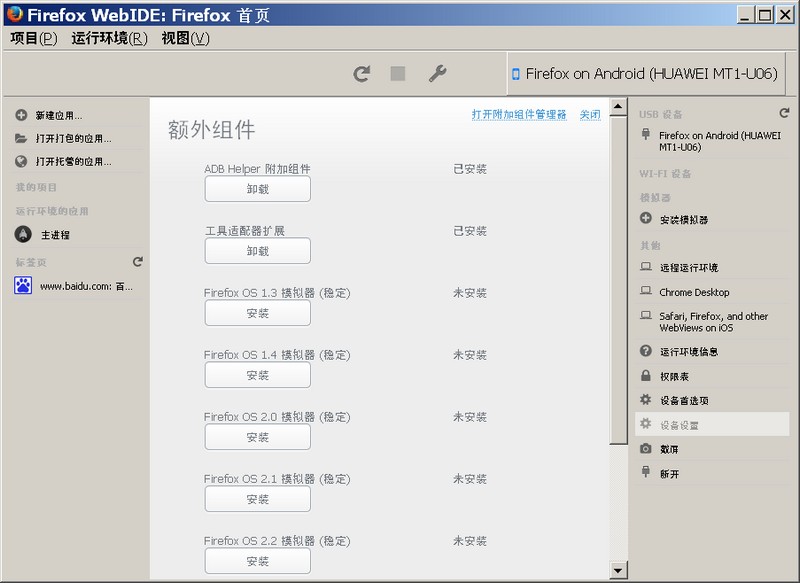Click the gear icon for 设备设置

point(646,423)
